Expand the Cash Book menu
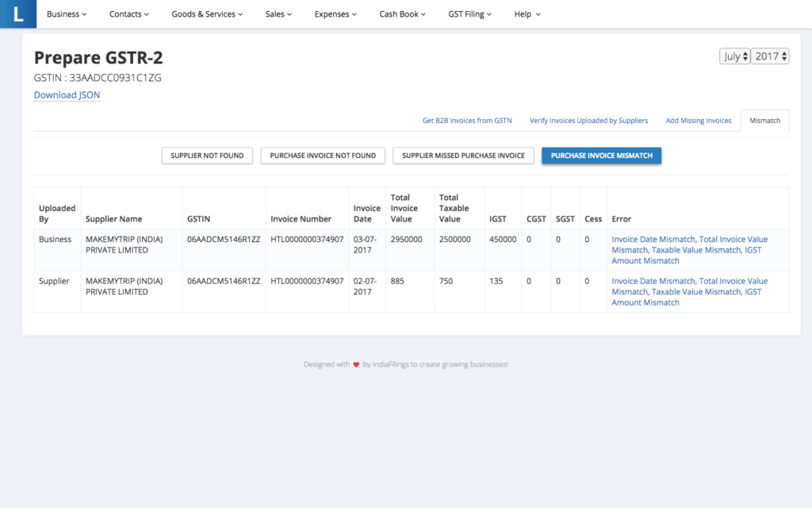Screen dimensions: 812x508 pyautogui.click(x=402, y=13)
